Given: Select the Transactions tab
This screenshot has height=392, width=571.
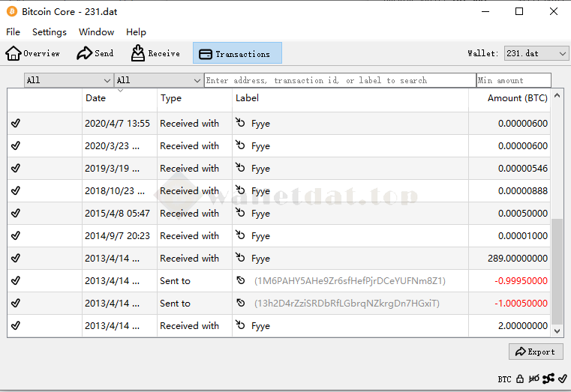Looking at the screenshot, I should [x=237, y=53].
